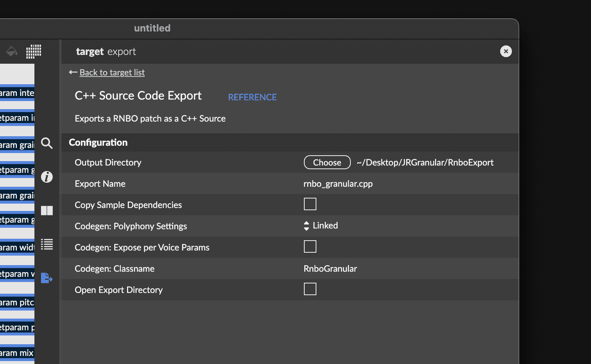Click Back to target list
Image resolution: width=591 pixels, height=364 pixels.
point(112,72)
